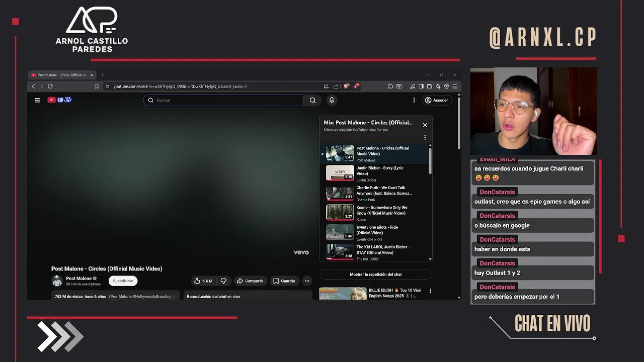This screenshot has height=362, width=644.
Task: Click 'Reproducción del chat en vivo' text
Action: pyautogui.click(x=213, y=297)
